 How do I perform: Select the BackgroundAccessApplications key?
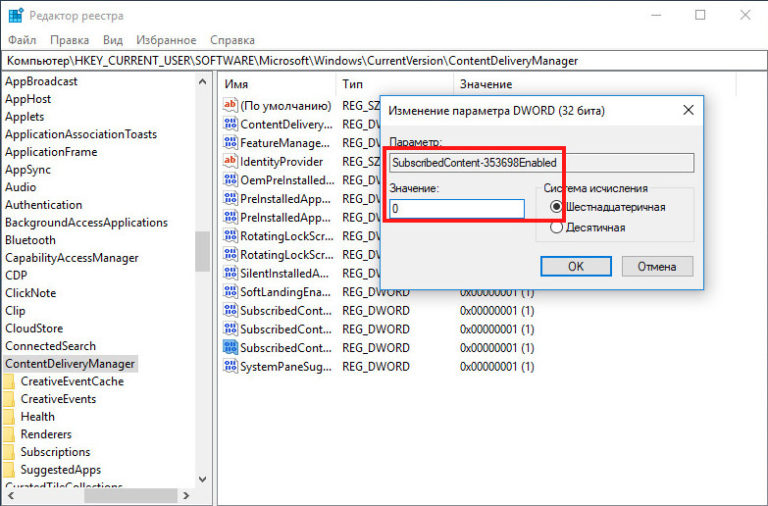86,222
